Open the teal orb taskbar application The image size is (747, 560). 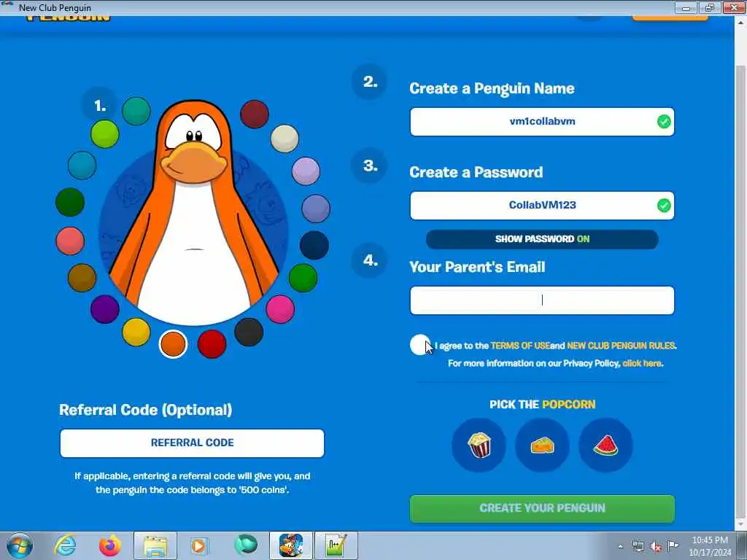[x=246, y=545]
